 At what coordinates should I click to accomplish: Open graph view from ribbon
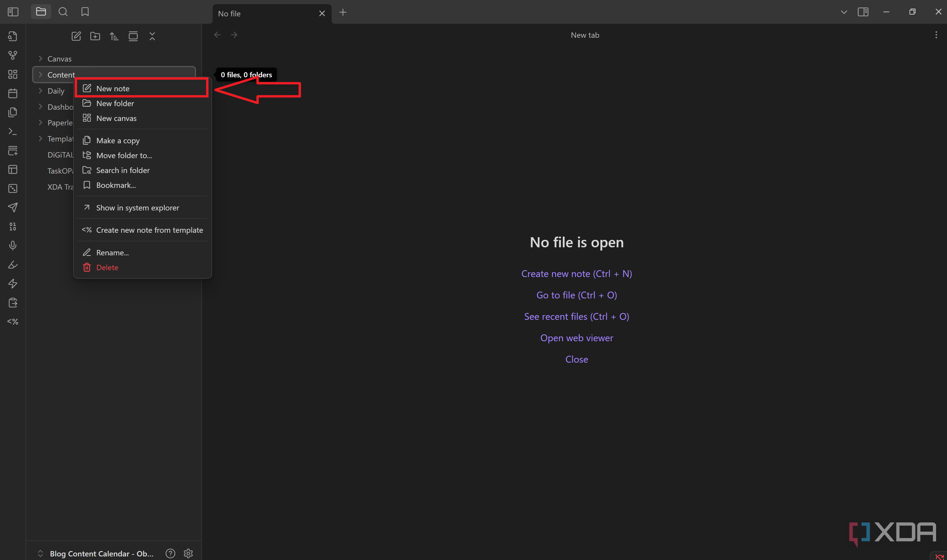13,56
